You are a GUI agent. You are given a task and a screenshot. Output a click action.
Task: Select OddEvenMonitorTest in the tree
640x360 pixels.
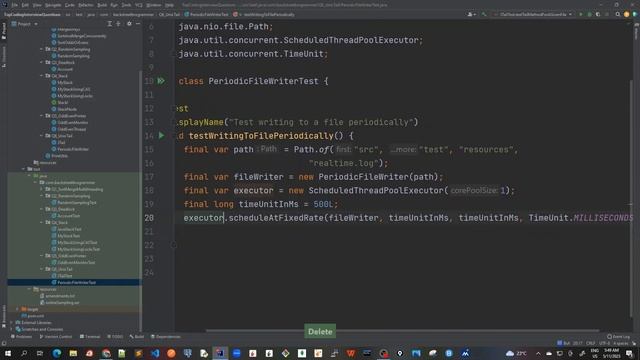(x=73, y=262)
